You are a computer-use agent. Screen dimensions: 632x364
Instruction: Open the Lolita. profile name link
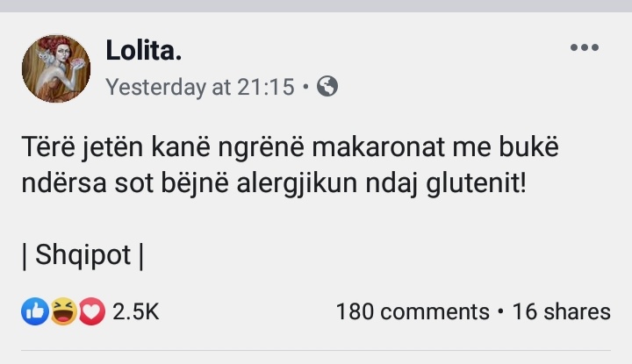(x=143, y=50)
